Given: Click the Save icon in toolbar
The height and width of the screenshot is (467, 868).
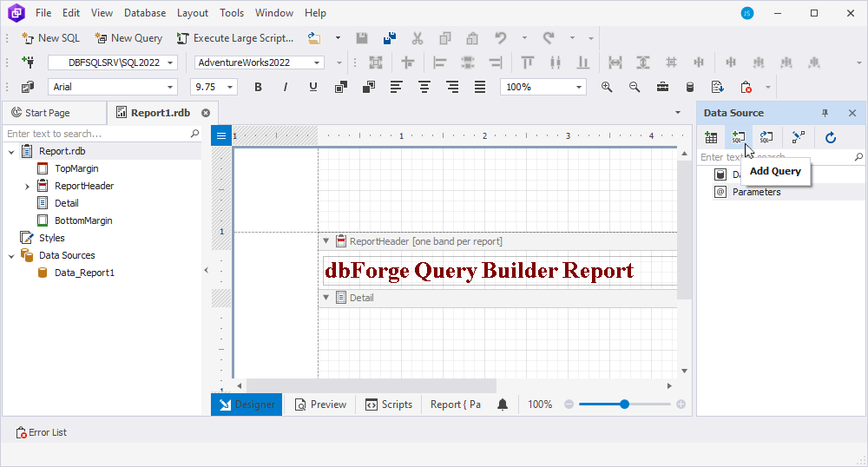Looking at the screenshot, I should (x=362, y=38).
